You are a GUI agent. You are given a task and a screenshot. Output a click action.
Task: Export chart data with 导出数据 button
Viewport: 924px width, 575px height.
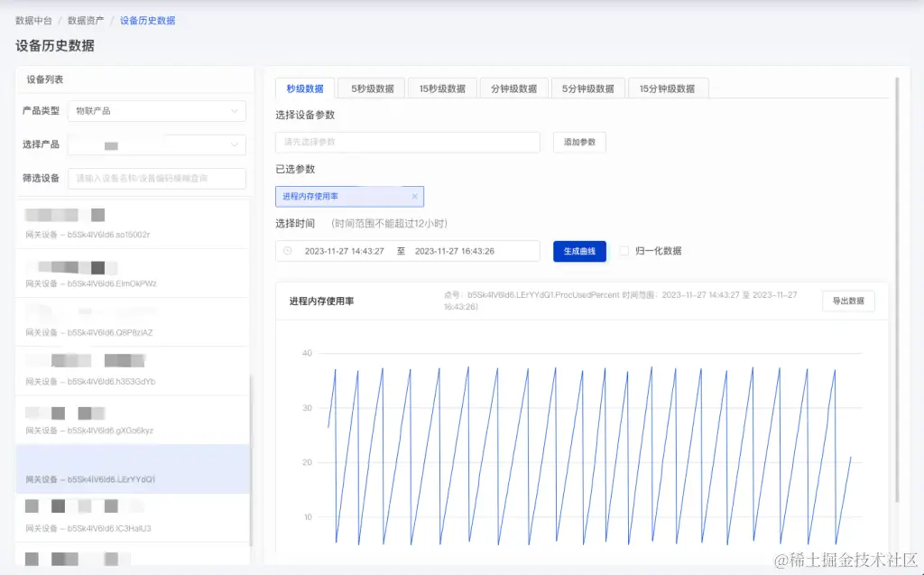tap(848, 301)
